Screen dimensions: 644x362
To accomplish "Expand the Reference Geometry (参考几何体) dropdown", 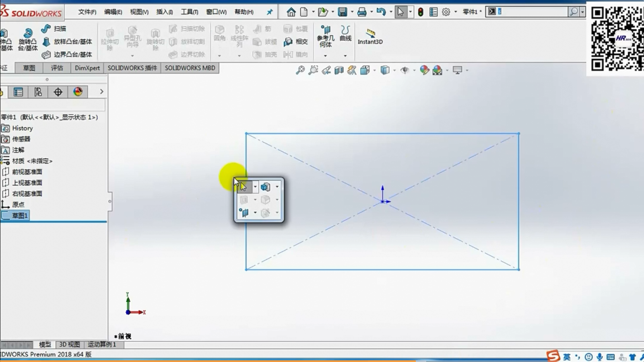I will [x=325, y=56].
